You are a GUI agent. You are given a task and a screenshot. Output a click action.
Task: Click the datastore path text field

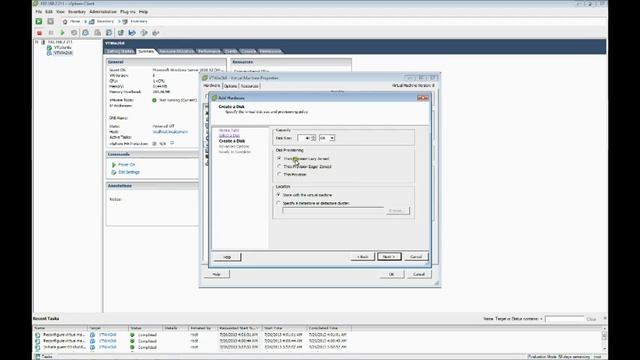(333, 211)
